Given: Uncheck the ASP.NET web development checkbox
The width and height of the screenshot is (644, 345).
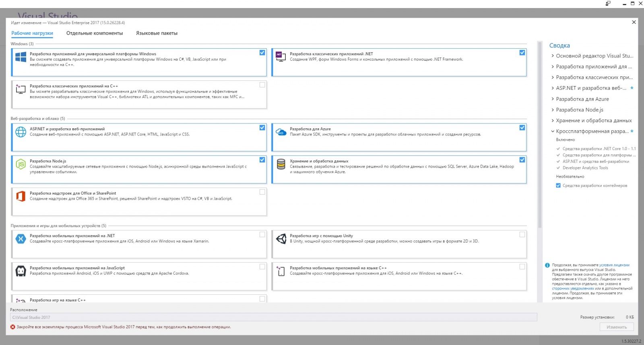Looking at the screenshot, I should (262, 127).
